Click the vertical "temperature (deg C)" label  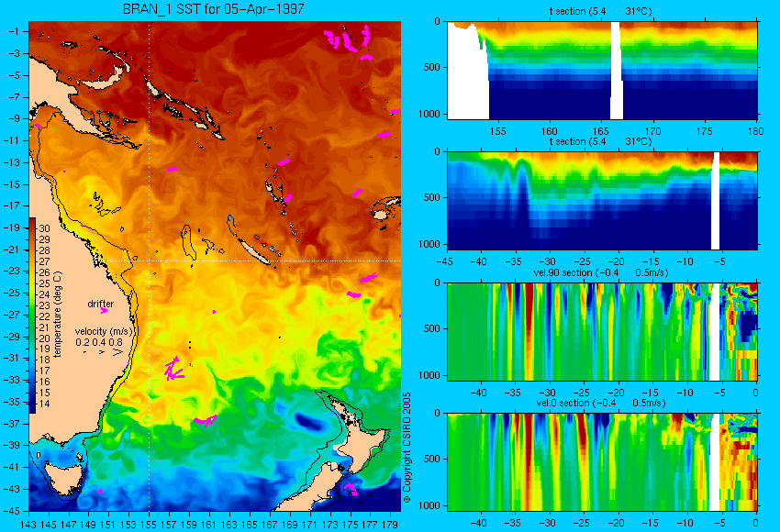(x=57, y=315)
